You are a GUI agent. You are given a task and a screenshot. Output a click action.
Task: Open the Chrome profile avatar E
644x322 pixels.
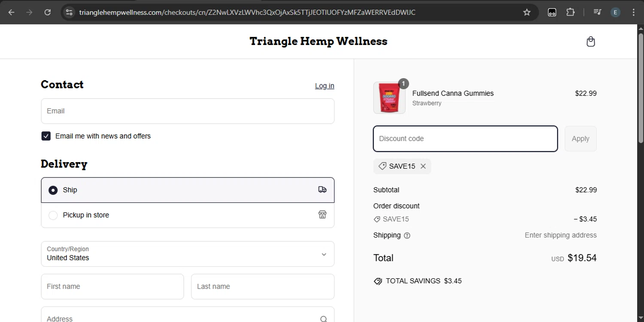click(x=615, y=12)
